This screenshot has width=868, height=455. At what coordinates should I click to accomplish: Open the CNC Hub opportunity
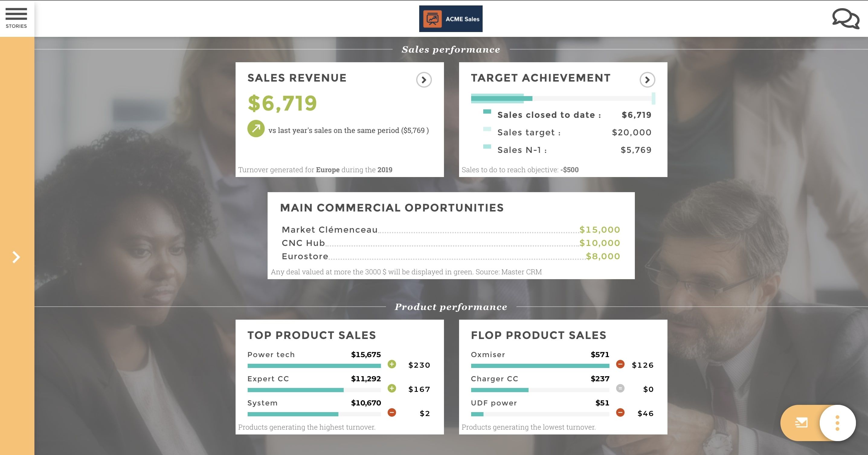[303, 243]
